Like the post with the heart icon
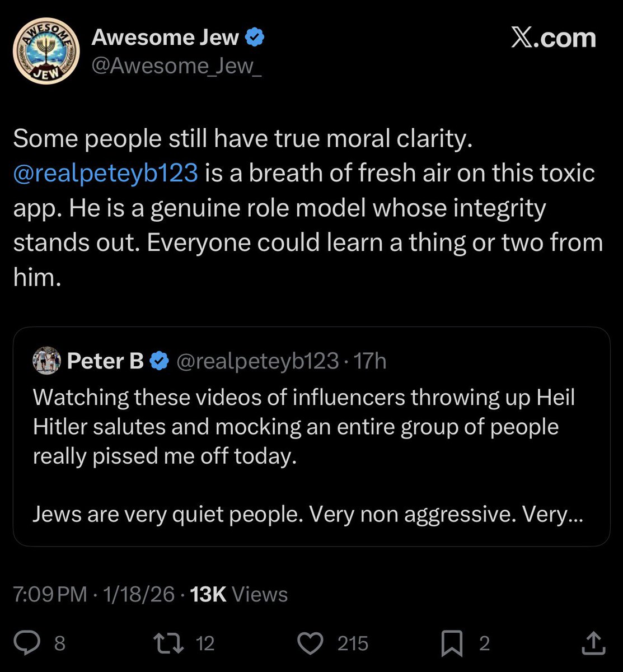The height and width of the screenshot is (672, 623). (x=310, y=643)
